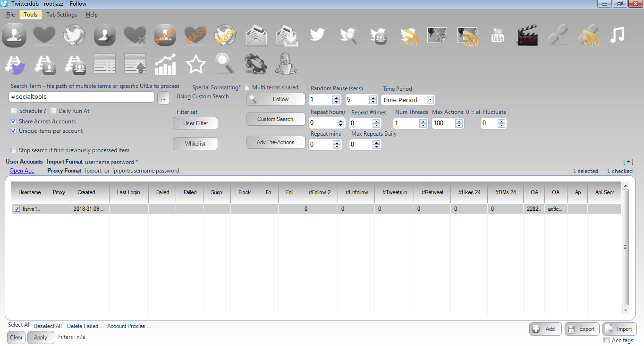Open the direct message open-envelope icon

click(x=256, y=35)
